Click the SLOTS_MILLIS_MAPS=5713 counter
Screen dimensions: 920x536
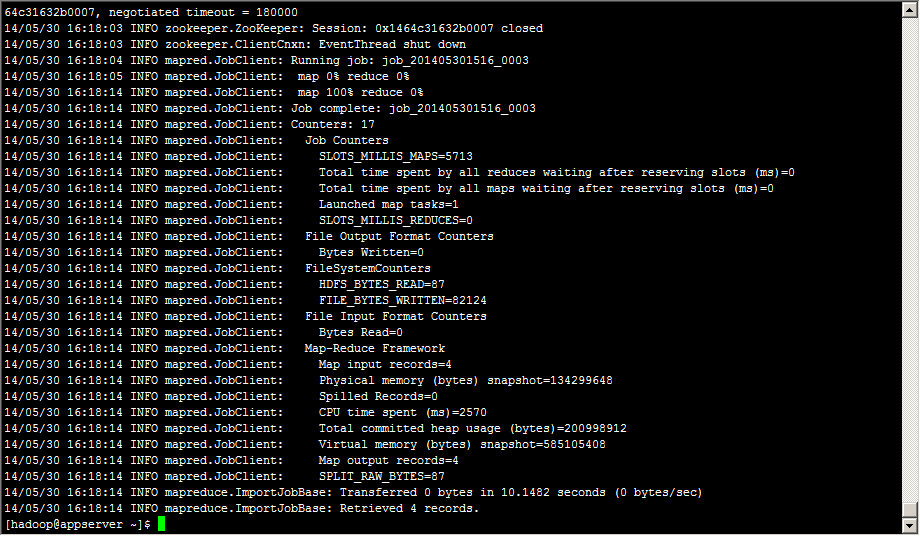click(395, 157)
